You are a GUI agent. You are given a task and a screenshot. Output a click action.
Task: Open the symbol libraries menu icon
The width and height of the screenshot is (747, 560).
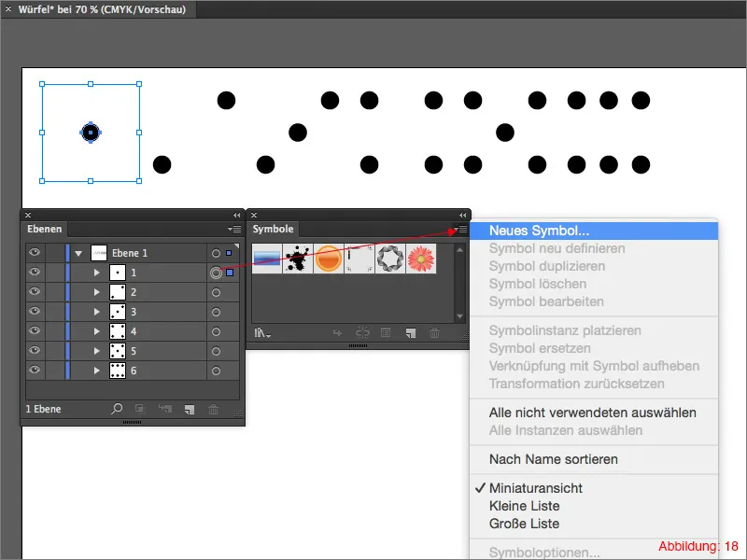click(262, 332)
